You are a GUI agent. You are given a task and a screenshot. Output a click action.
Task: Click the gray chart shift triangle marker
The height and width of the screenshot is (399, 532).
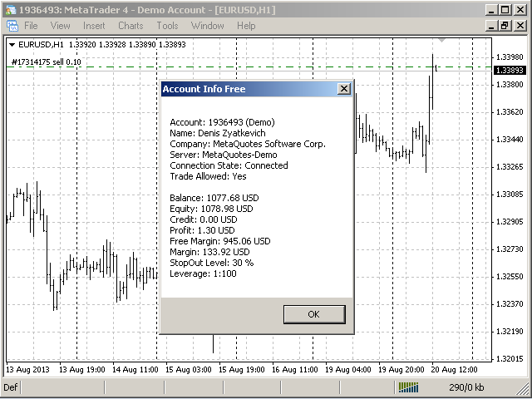442,40
